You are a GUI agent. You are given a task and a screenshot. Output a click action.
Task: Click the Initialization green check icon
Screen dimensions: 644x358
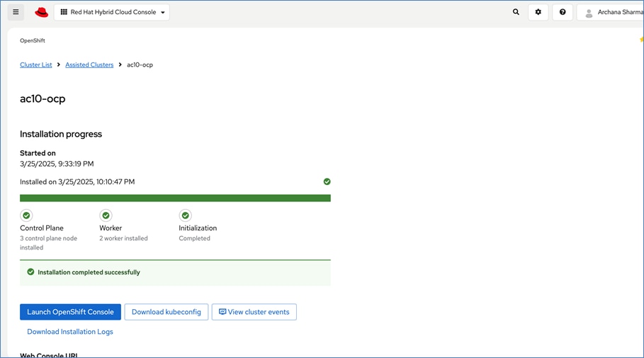[185, 216]
